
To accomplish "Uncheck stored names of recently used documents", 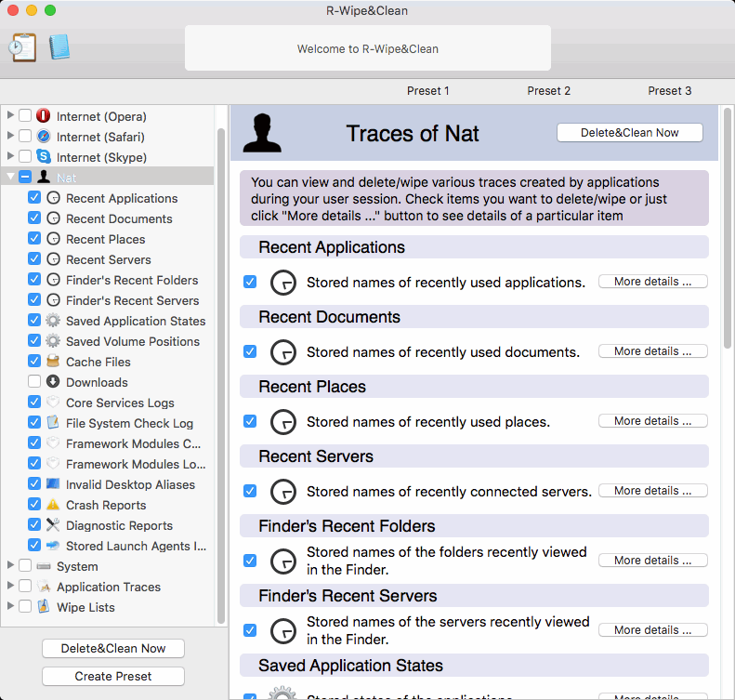I will 250,351.
